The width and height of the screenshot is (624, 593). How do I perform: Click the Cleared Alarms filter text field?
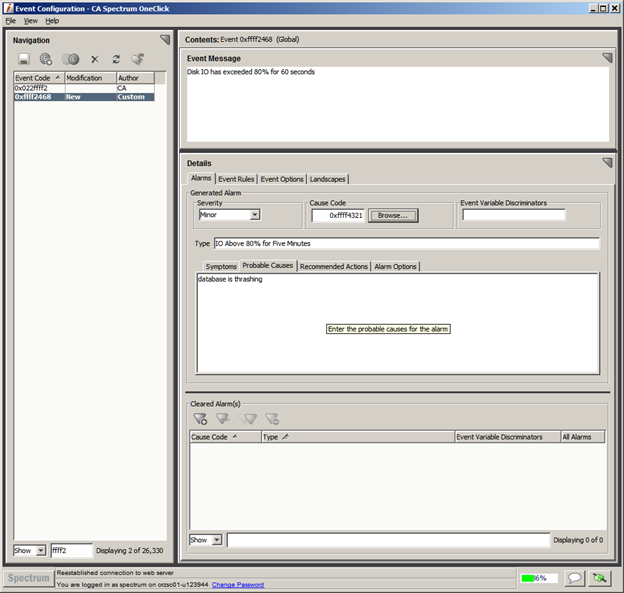388,540
